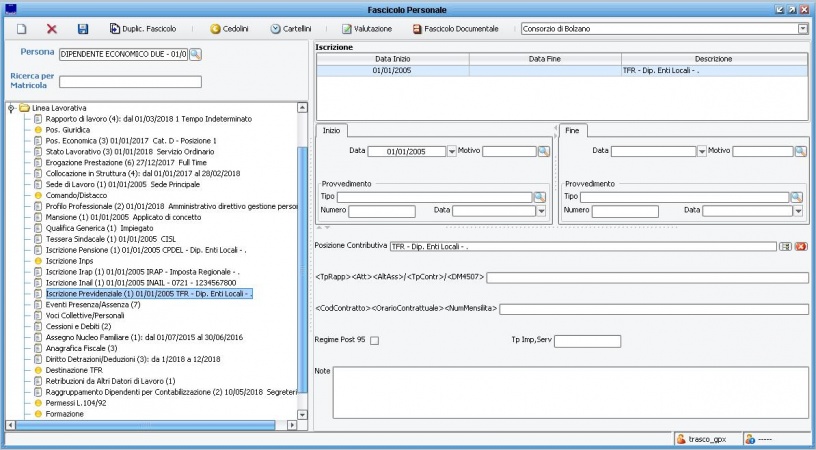The image size is (816, 450).
Task: Switch to the Fine tab
Action: point(574,130)
